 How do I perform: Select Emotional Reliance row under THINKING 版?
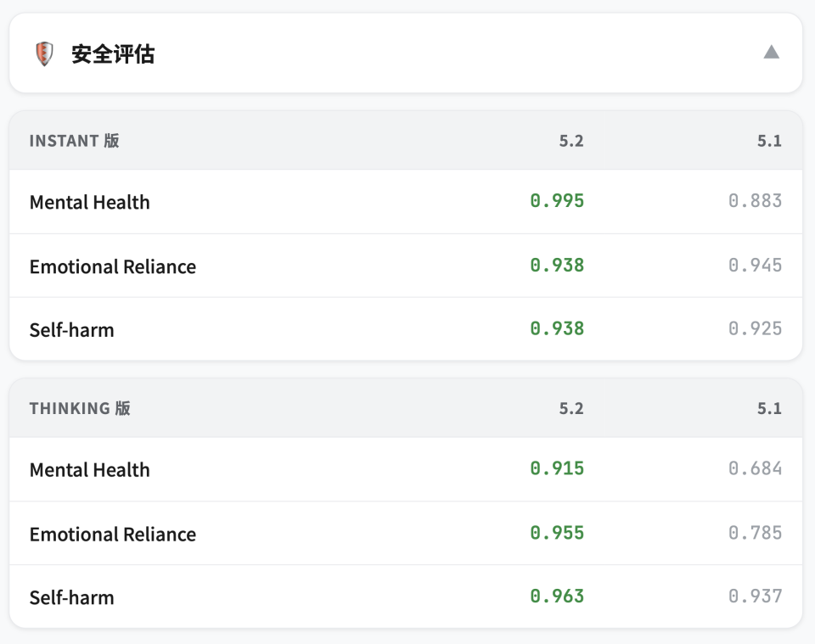point(113,534)
